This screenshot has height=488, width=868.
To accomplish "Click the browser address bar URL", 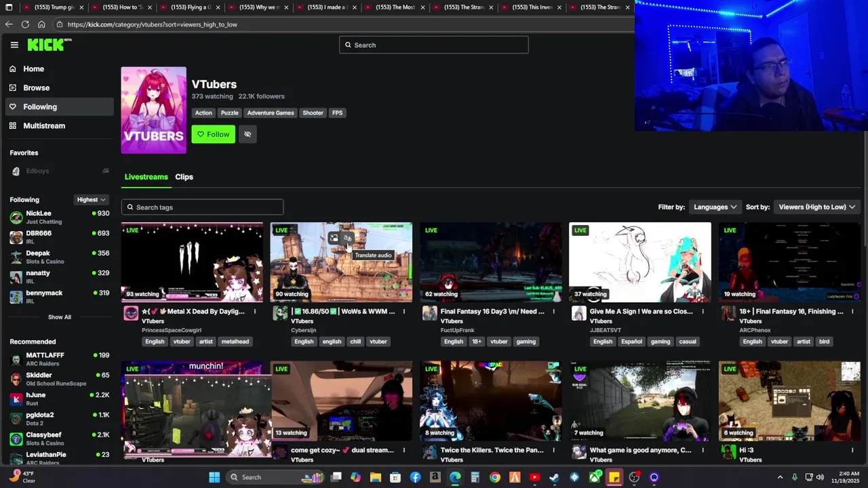I will [x=152, y=24].
